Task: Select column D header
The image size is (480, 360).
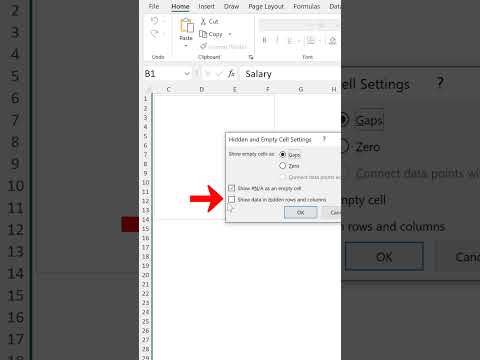Action: coord(202,90)
